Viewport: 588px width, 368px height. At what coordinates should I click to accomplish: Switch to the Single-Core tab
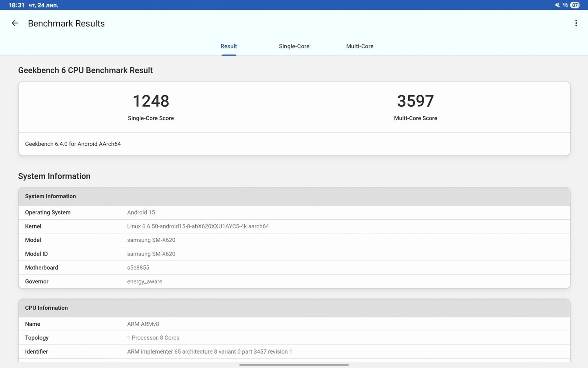pos(294,46)
